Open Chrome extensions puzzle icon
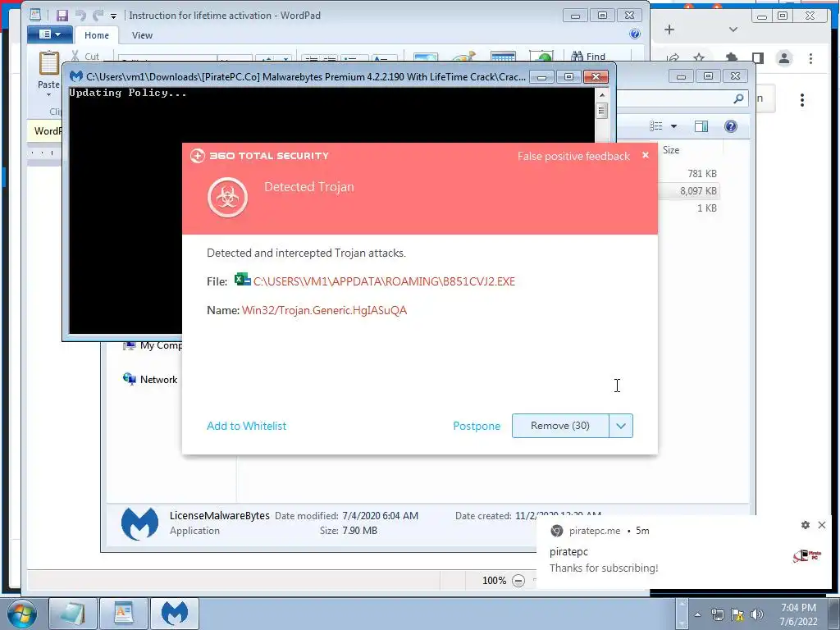This screenshot has height=630, width=840. tap(731, 58)
